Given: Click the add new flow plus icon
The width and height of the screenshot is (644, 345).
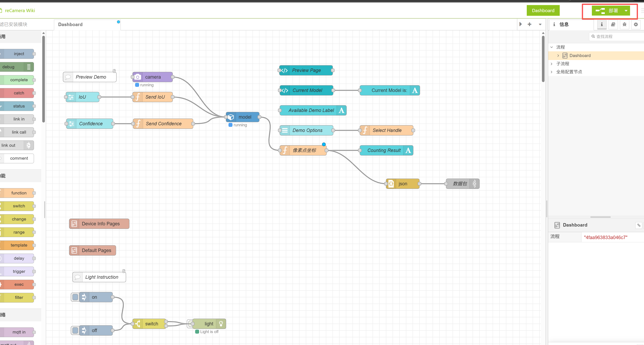Looking at the screenshot, I should click(529, 24).
